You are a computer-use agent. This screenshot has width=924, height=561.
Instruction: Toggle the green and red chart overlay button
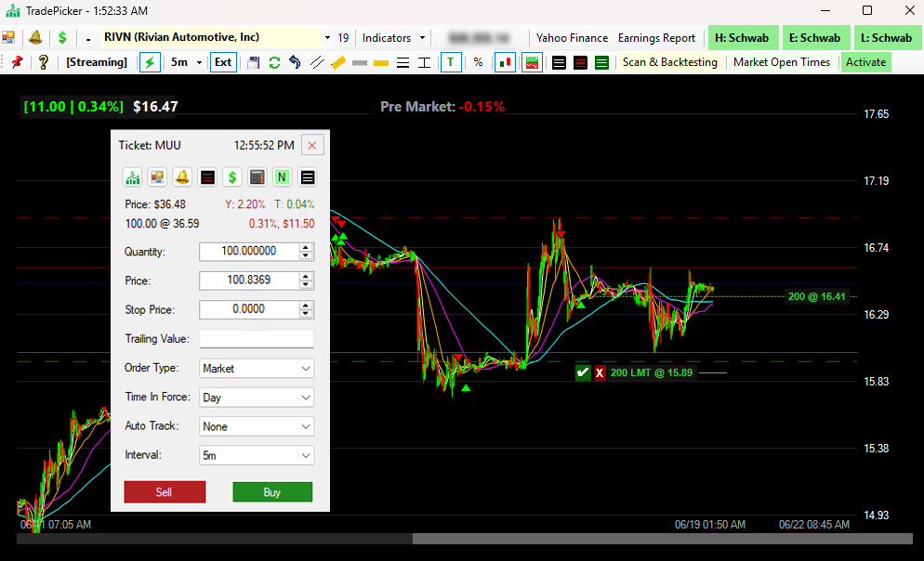click(x=532, y=62)
